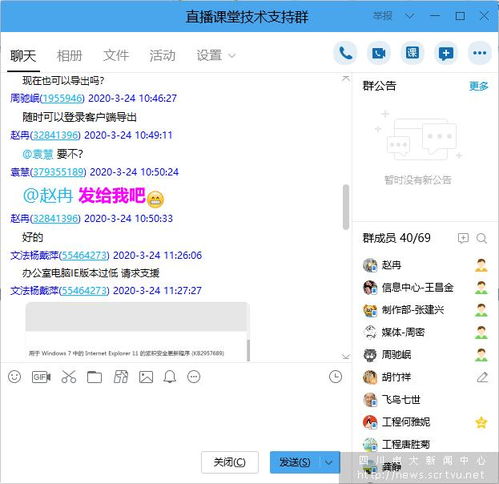
Task: Click the 关闭(C) button
Action: click(x=230, y=462)
